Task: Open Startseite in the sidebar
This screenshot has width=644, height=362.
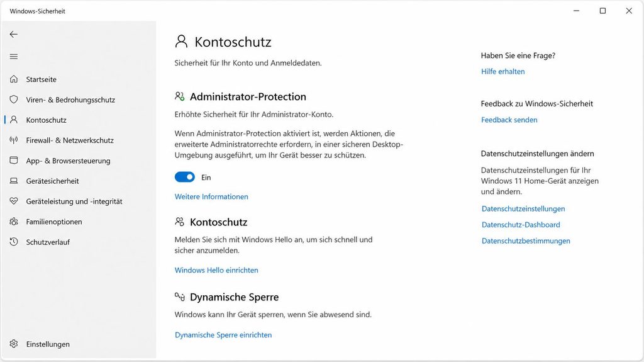Action: [x=41, y=79]
